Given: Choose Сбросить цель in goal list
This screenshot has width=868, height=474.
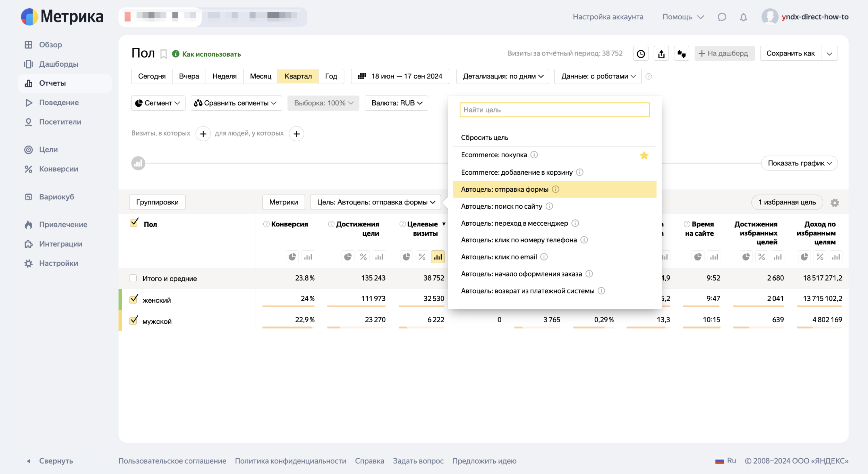Looking at the screenshot, I should click(554, 138).
